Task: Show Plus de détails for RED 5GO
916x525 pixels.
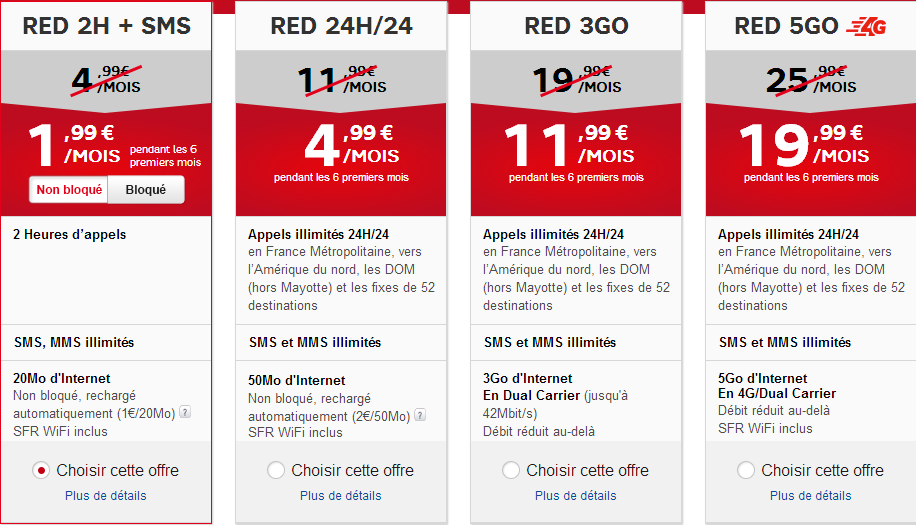Action: (811, 496)
